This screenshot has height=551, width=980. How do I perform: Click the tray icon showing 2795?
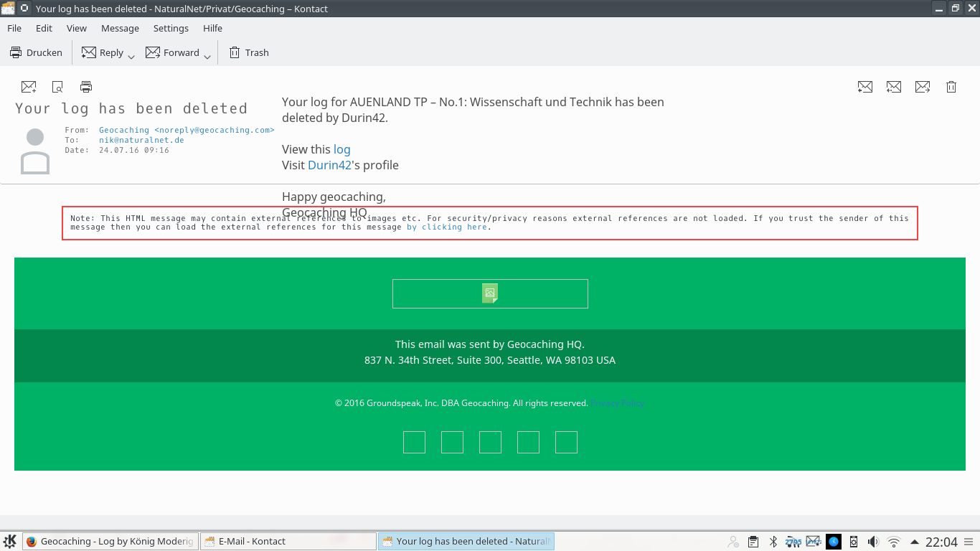coord(793,542)
